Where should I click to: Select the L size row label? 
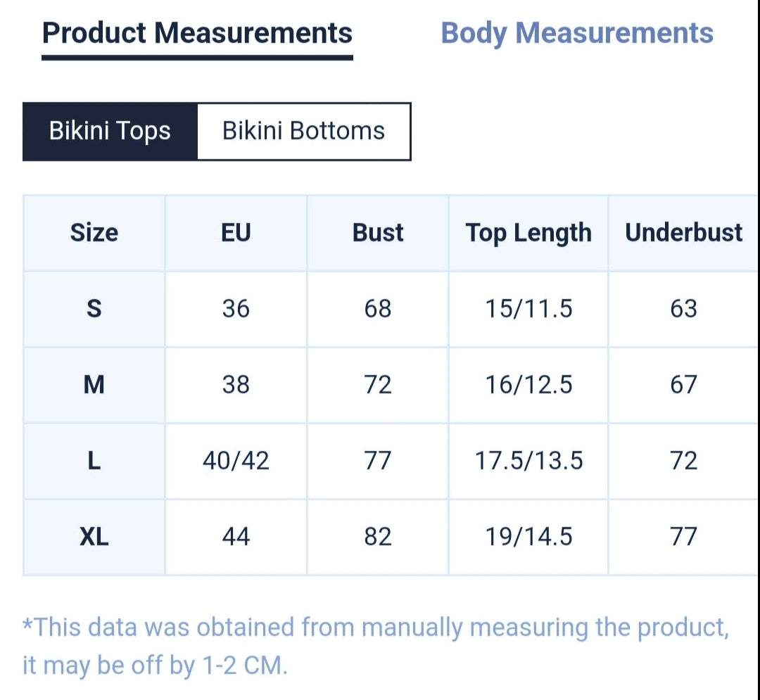pos(94,461)
